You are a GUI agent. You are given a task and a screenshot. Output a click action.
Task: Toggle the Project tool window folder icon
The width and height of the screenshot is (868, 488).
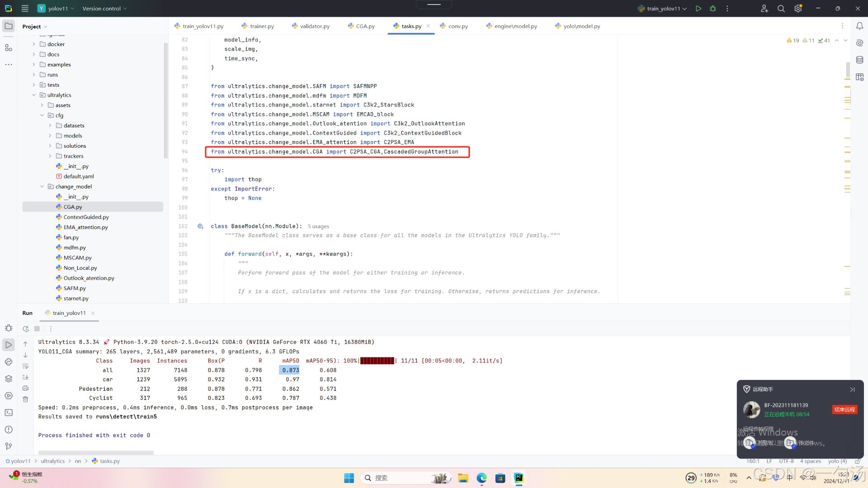9,26
